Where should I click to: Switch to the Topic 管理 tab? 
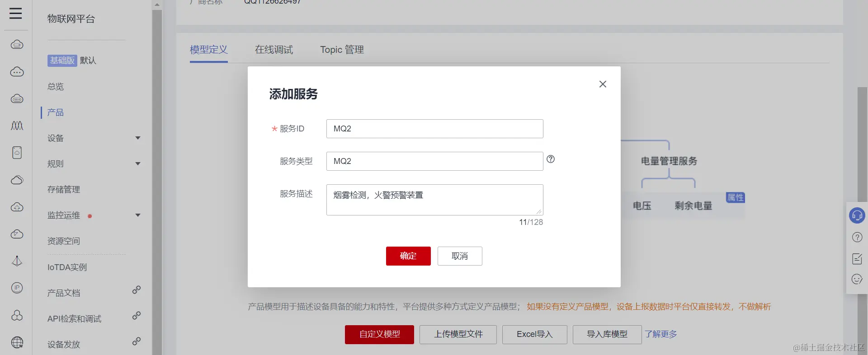(x=342, y=50)
